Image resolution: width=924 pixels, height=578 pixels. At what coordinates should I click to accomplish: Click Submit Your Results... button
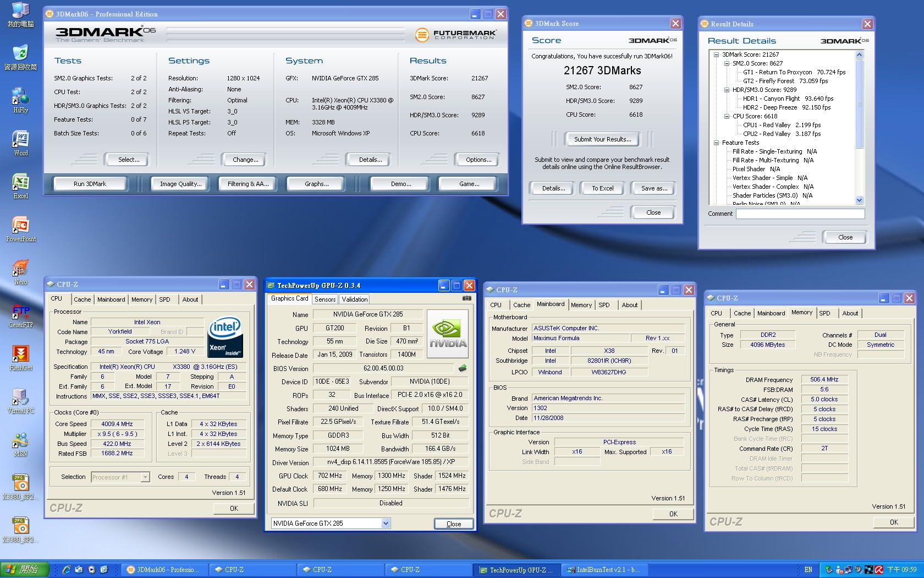click(603, 139)
